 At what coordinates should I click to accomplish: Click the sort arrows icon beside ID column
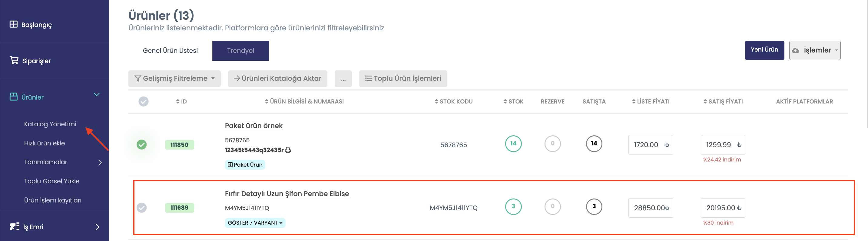tap(178, 102)
